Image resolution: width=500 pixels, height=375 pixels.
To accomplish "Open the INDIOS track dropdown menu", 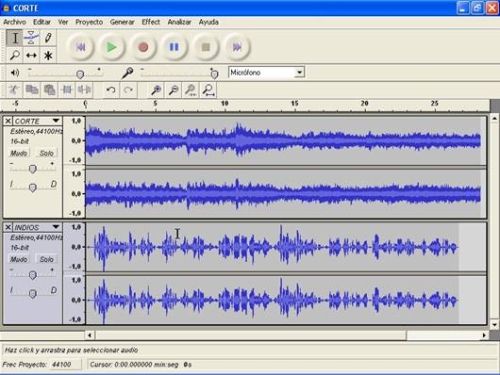I will [x=56, y=227].
